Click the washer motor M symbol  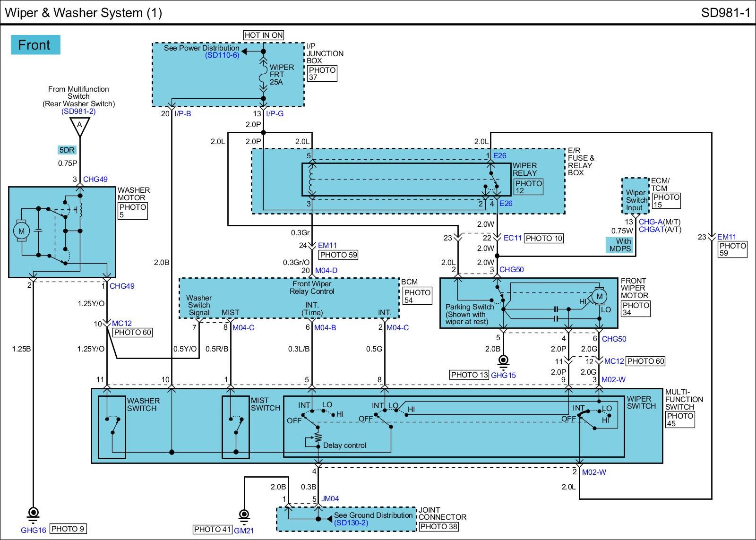point(21,231)
